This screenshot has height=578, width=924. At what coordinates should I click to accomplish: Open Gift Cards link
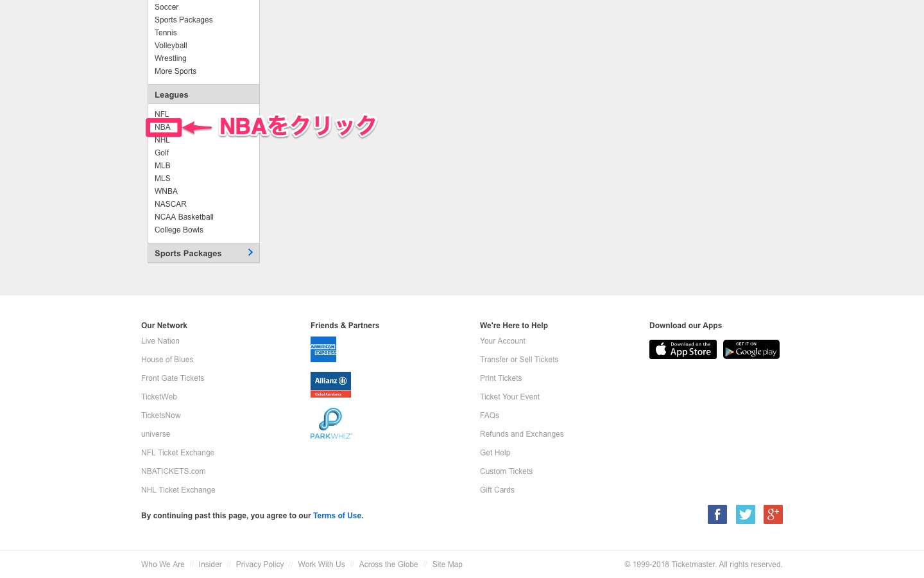pyautogui.click(x=497, y=490)
